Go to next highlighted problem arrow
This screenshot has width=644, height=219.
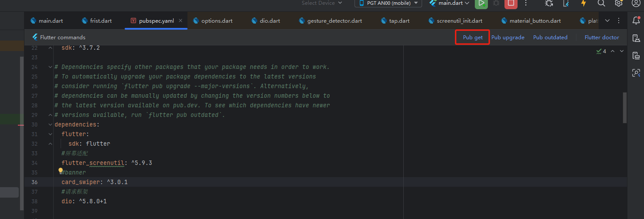pyautogui.click(x=622, y=51)
